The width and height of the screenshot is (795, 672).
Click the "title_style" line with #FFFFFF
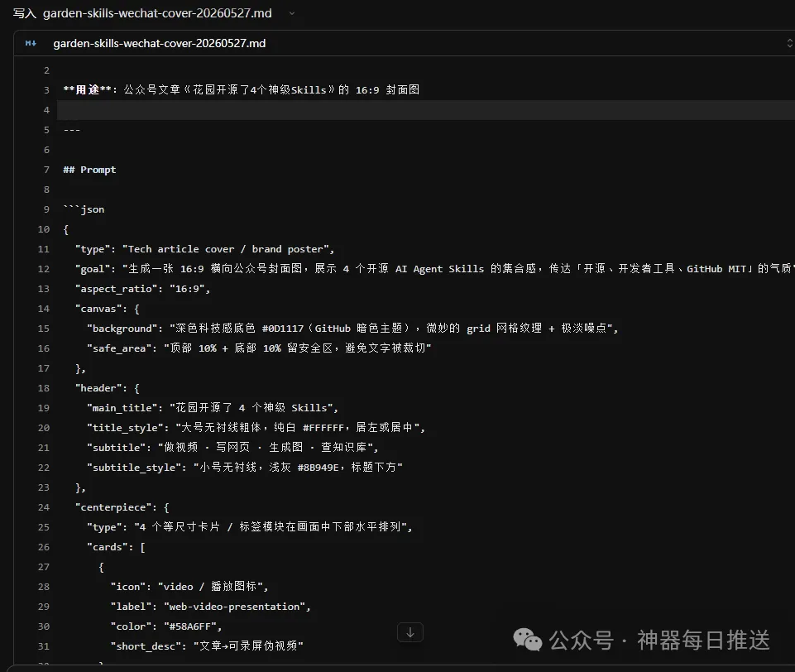[x=256, y=428]
